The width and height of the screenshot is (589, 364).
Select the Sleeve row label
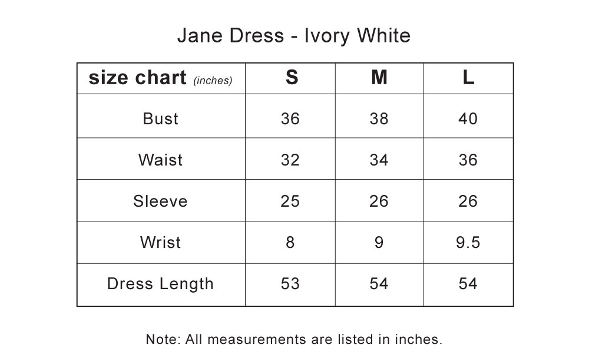[x=160, y=201]
